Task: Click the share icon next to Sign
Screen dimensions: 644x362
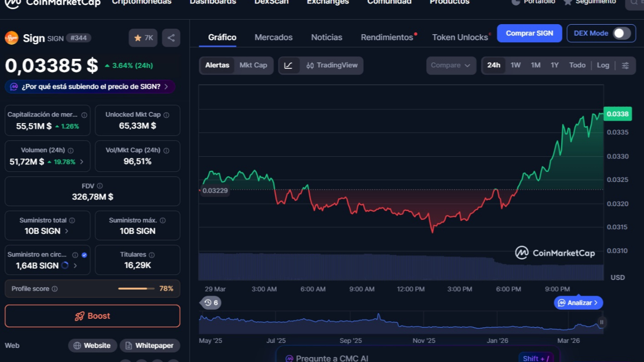Action: [x=171, y=38]
